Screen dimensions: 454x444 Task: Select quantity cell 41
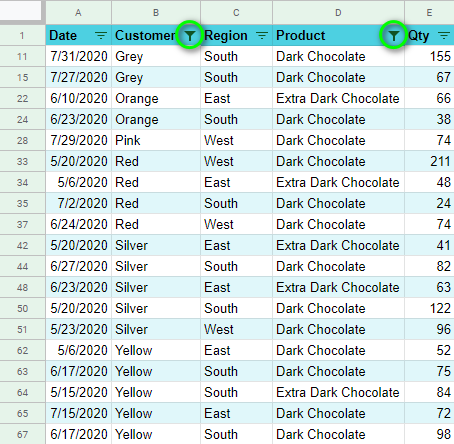(x=429, y=245)
